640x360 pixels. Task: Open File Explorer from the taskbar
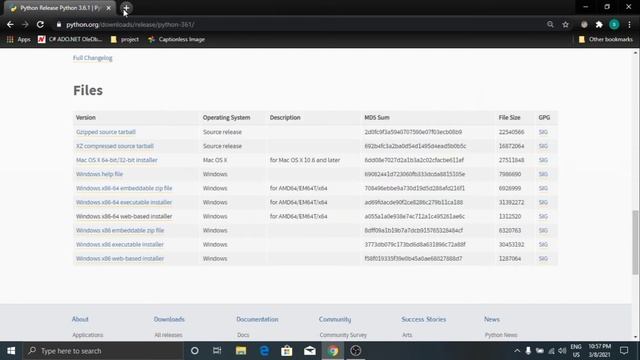pos(241,351)
